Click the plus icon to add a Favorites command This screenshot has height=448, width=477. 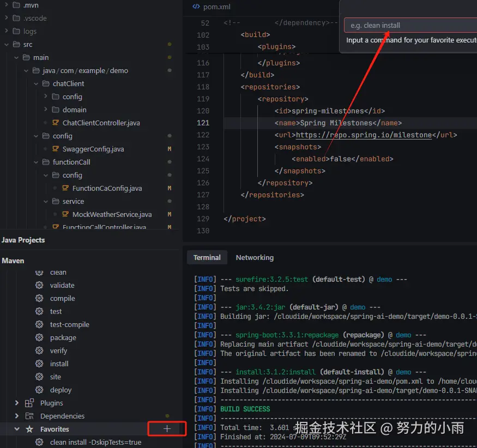pyautogui.click(x=167, y=429)
